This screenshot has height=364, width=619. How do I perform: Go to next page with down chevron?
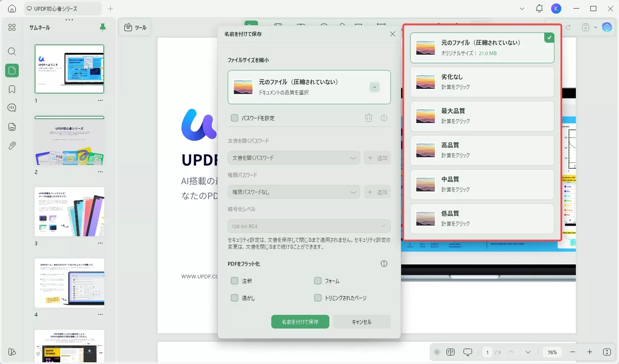[x=528, y=352]
